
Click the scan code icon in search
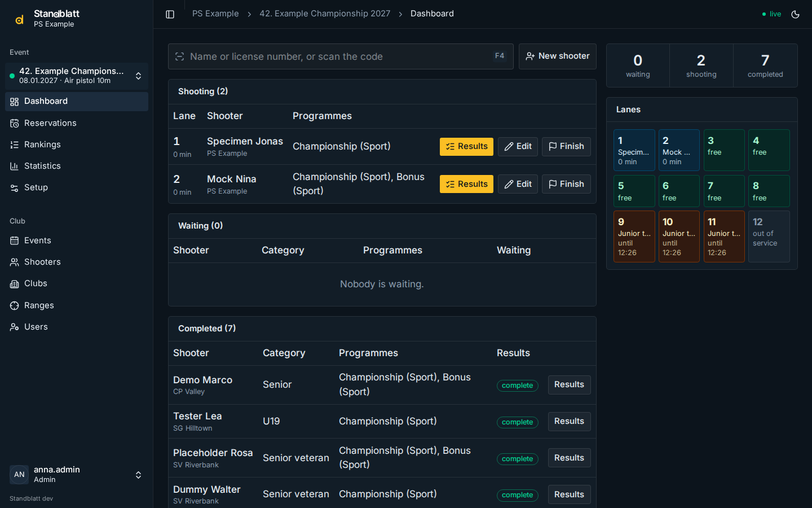180,56
